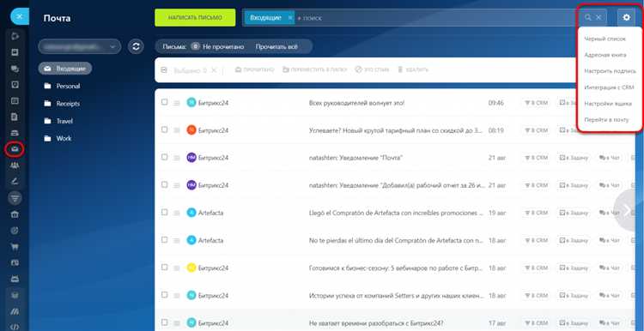
Task: Select the first Artefacta email checkbox
Action: coord(164,212)
